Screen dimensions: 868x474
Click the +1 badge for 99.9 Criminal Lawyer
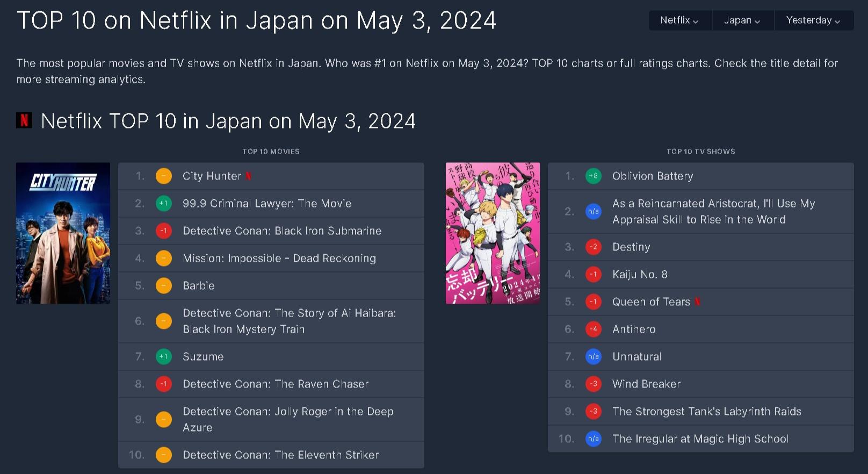tap(164, 204)
